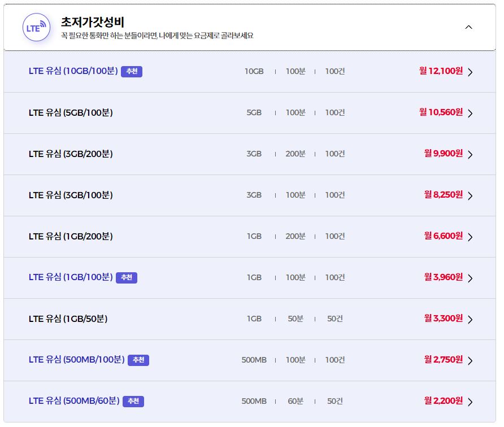Click arrow next to 월 2,750원
Screen dimensions: 504x427
click(470, 361)
